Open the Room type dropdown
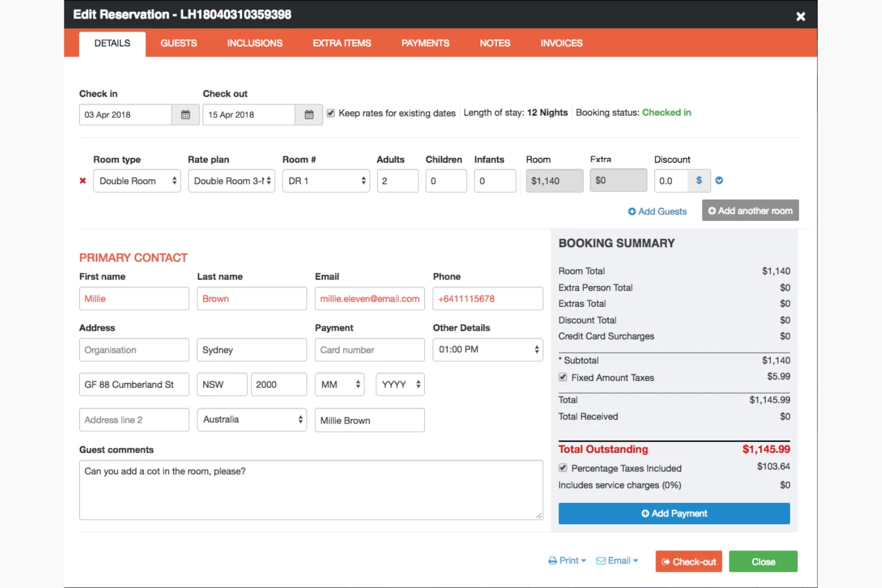882x588 pixels. pos(136,181)
